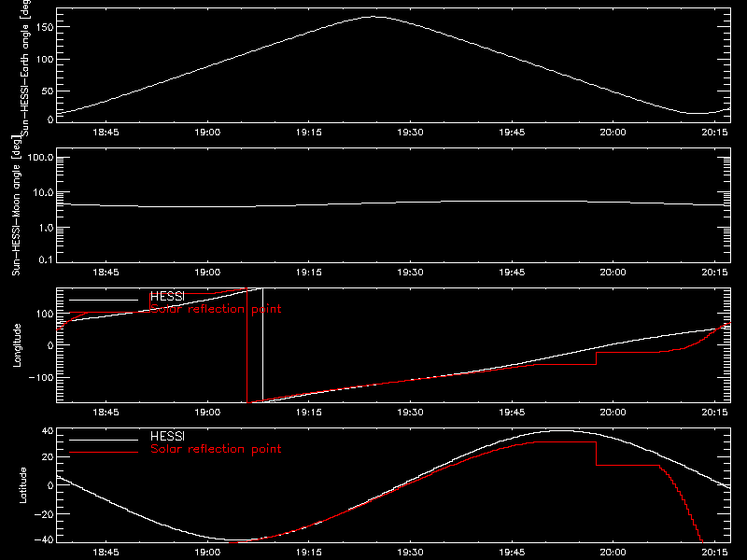Click 19:30 time label under Longitude plot
747x560 pixels.
[410, 413]
